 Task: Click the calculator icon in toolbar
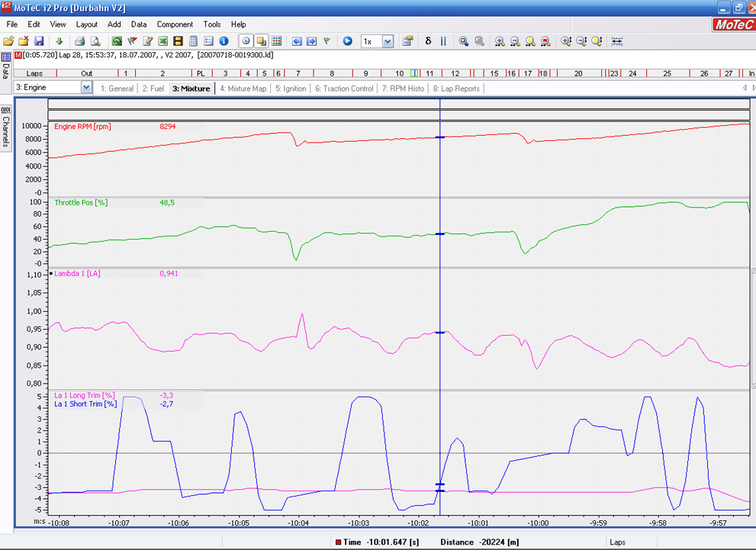click(x=193, y=41)
